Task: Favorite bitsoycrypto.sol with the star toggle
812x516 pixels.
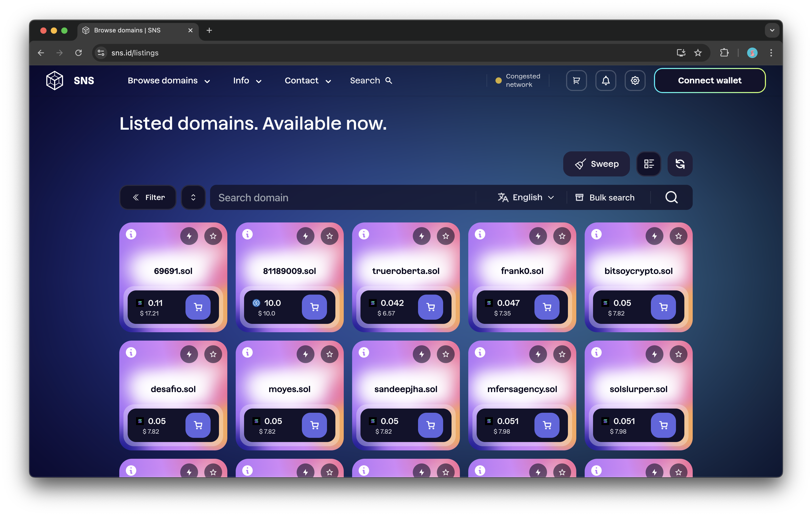Action: (x=679, y=236)
